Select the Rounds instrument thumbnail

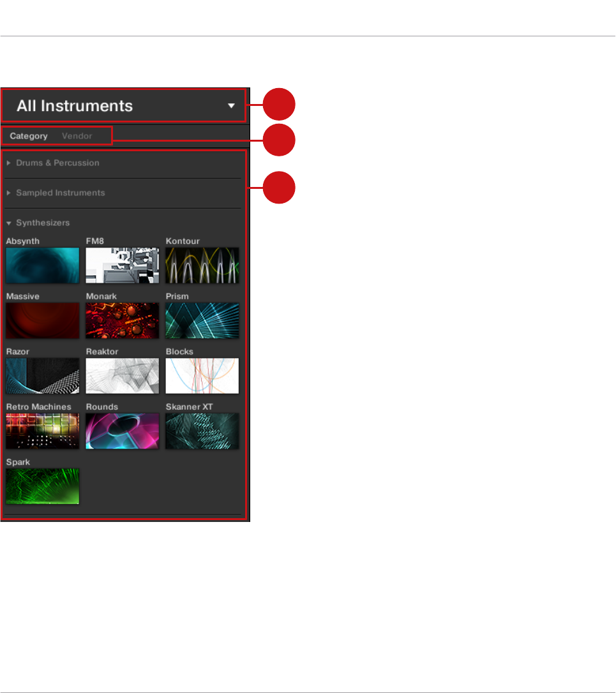point(123,431)
